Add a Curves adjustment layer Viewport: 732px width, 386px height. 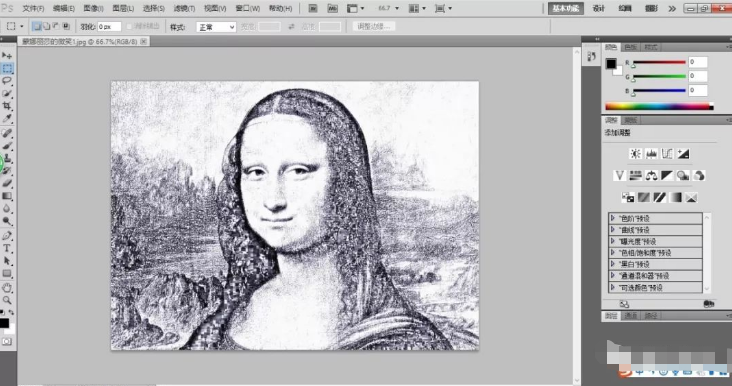(x=667, y=154)
